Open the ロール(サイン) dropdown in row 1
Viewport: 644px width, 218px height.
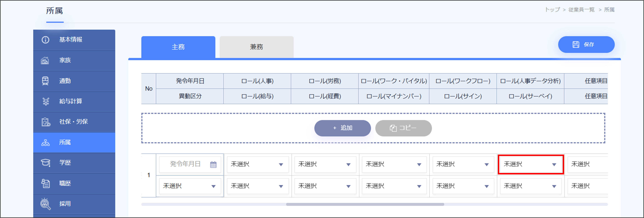463,186
